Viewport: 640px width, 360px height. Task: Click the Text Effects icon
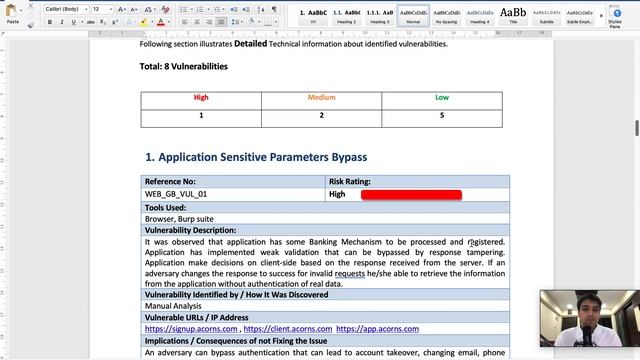point(129,22)
